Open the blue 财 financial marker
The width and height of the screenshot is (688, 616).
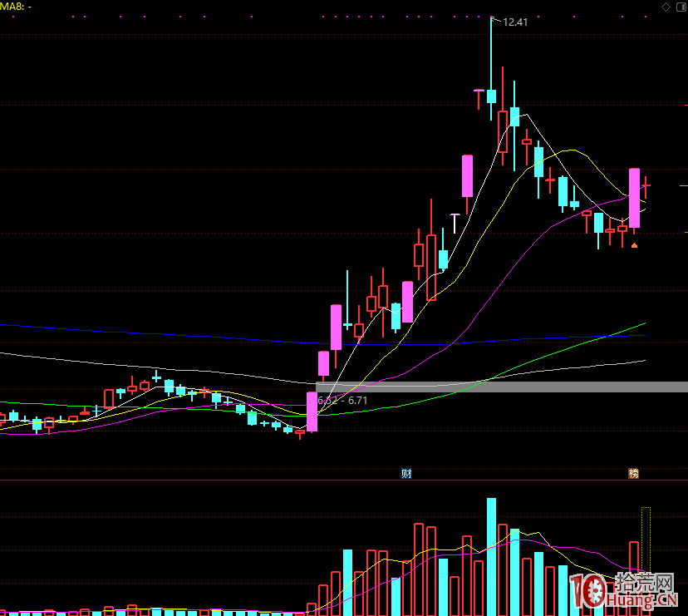(x=407, y=473)
